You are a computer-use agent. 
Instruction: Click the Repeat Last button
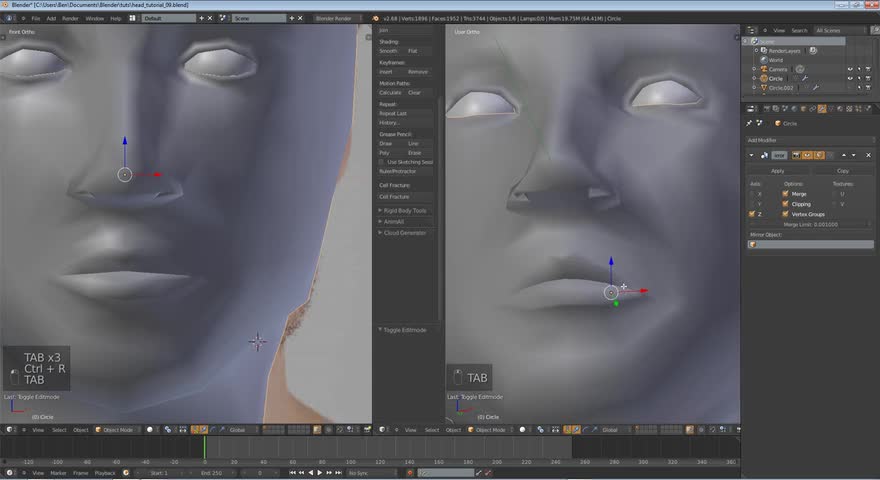tap(405, 113)
